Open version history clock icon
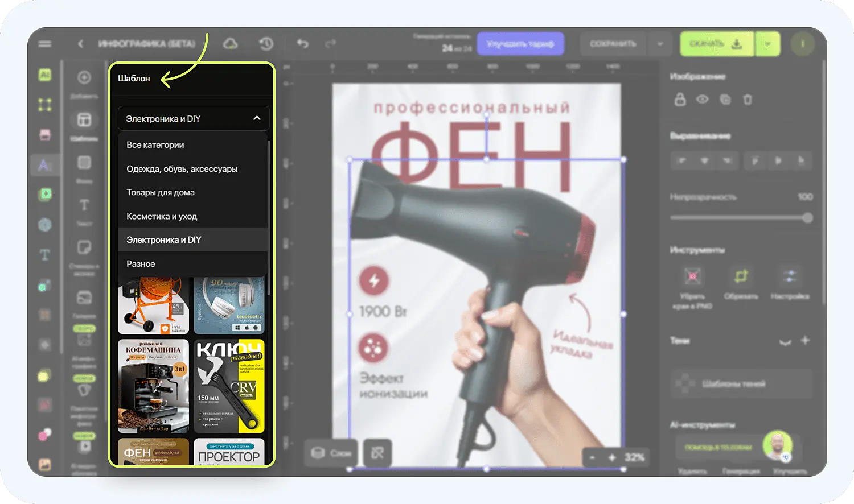 point(266,44)
